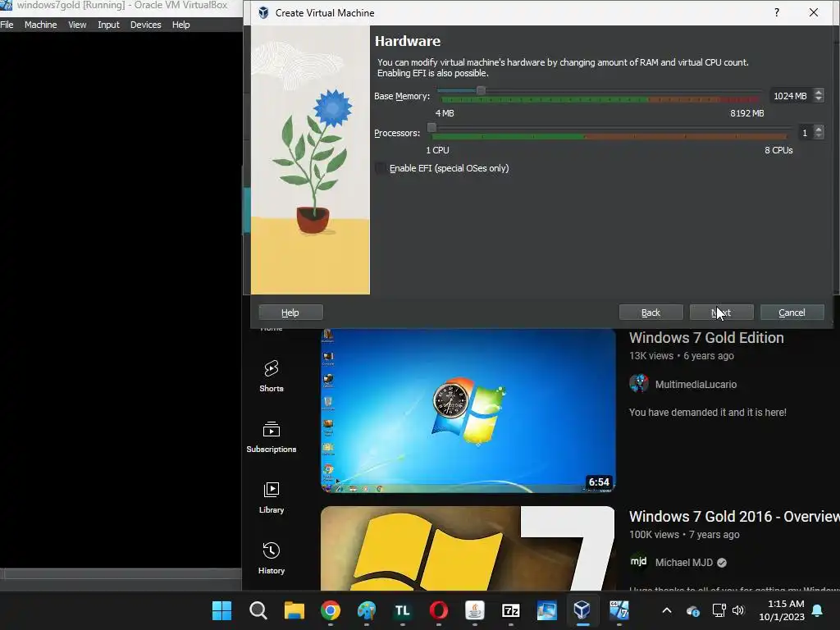Show hidden system tray icons

(x=667, y=610)
